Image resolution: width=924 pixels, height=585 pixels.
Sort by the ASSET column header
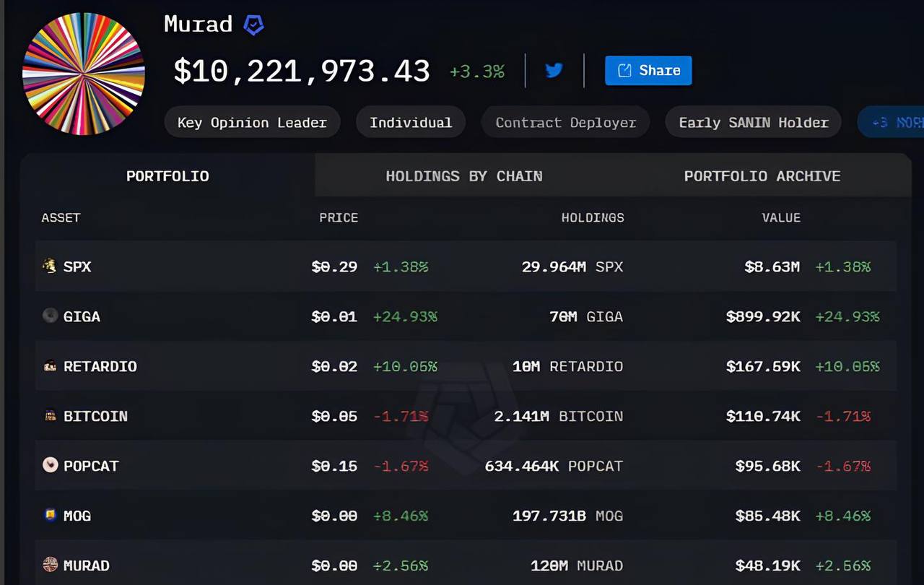pos(61,217)
